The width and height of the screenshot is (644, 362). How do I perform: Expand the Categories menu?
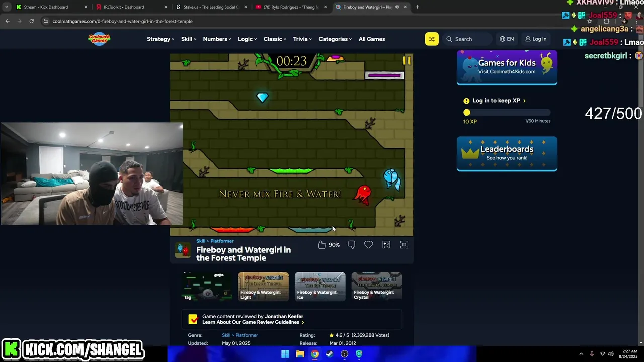[335, 39]
